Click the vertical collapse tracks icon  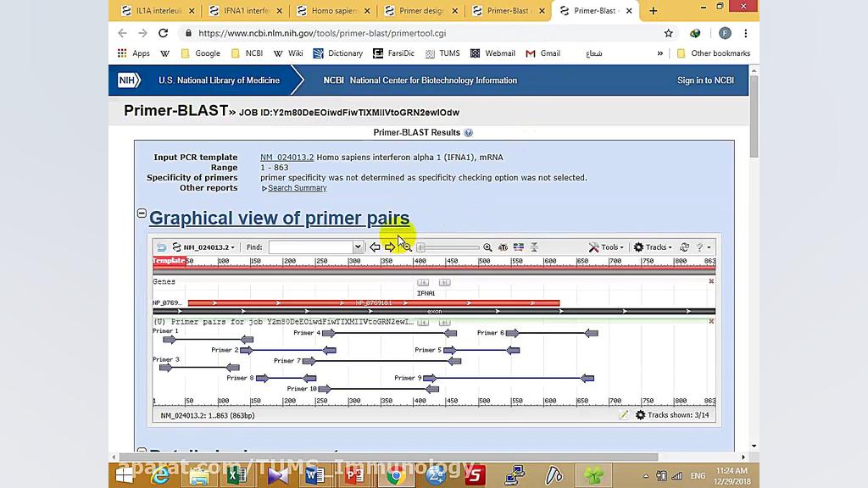[x=534, y=247]
